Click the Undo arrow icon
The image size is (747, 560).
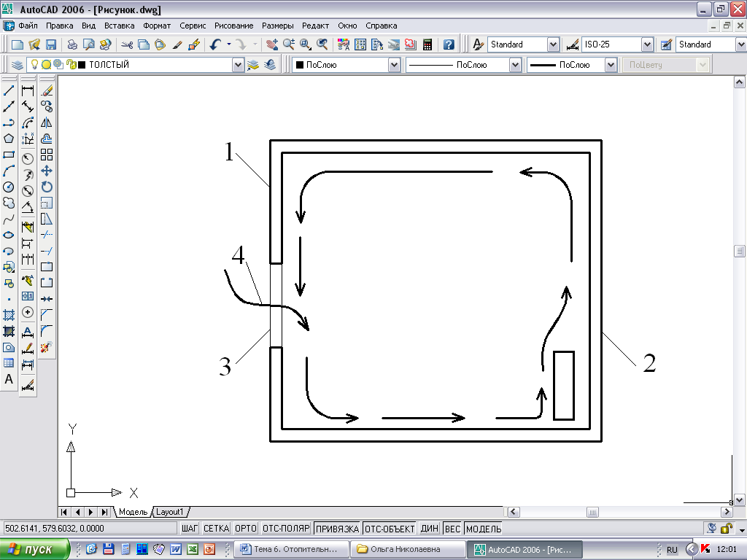(215, 44)
